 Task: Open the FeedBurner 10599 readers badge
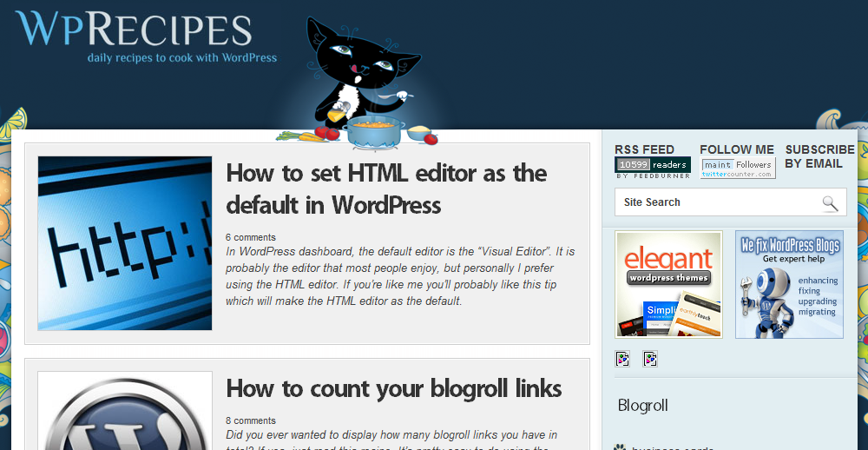[x=653, y=168]
